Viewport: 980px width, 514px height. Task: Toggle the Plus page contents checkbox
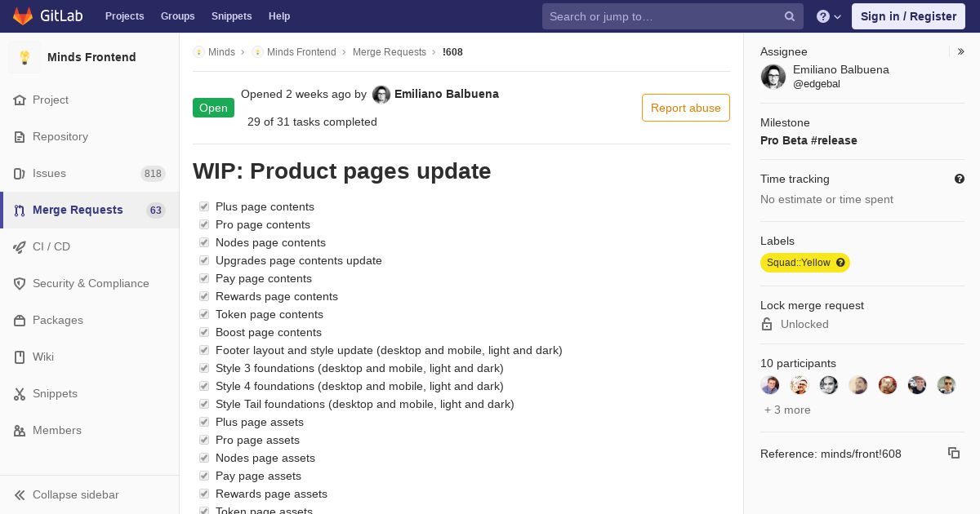coord(204,206)
